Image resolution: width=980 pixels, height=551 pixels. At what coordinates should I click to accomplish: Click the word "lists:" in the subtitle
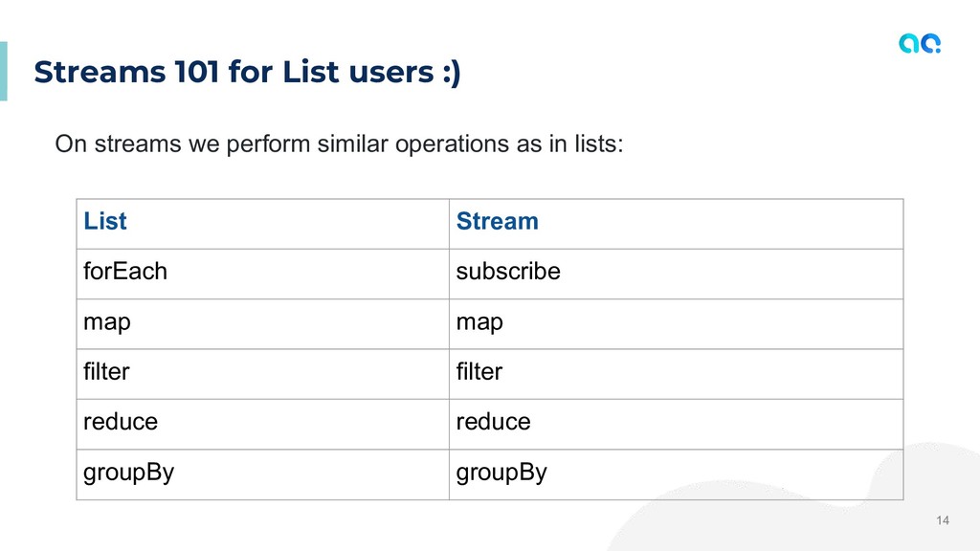pos(597,144)
